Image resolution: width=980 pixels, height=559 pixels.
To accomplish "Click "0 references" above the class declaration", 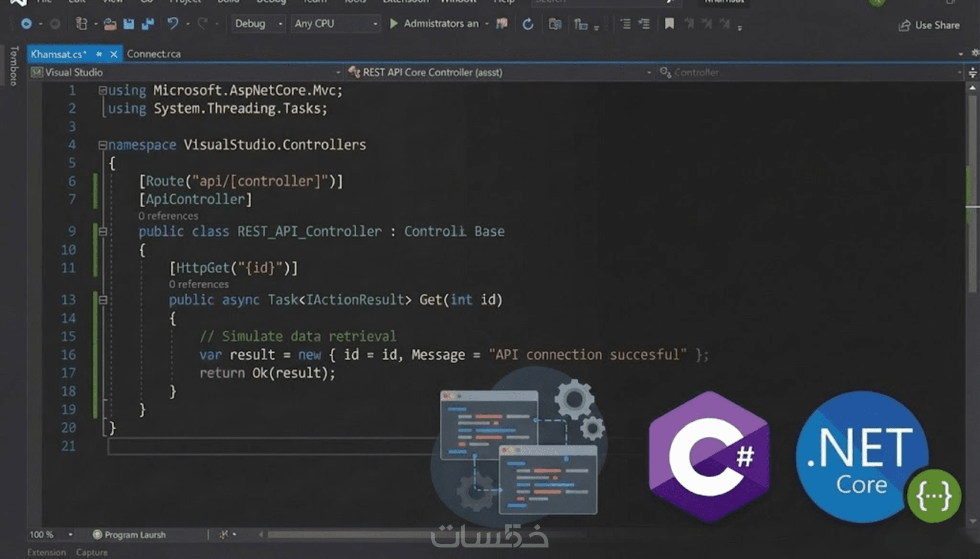I will [x=168, y=216].
